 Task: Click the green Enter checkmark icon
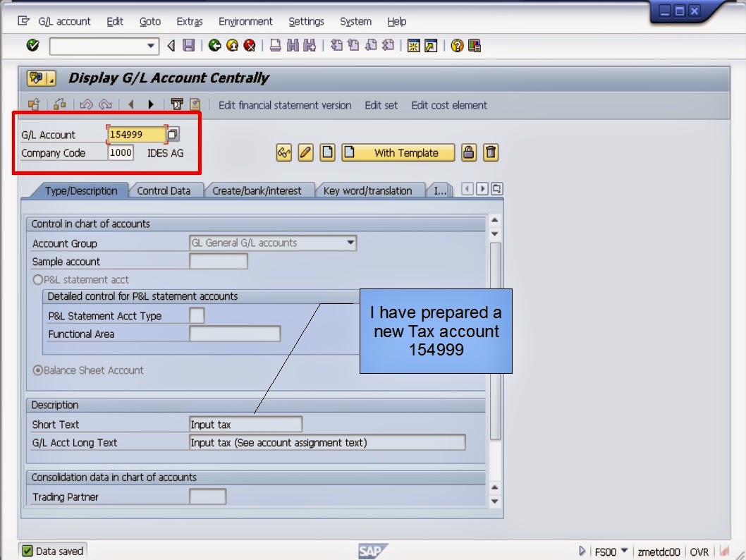pos(32,46)
